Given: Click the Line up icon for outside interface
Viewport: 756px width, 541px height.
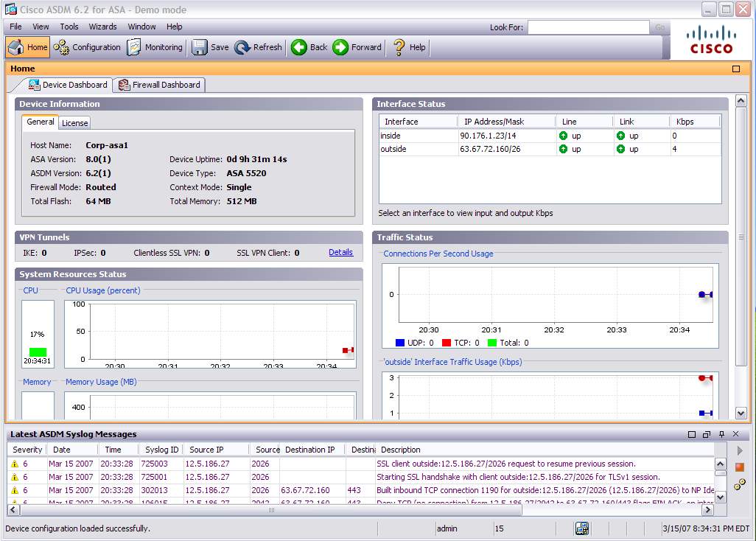Looking at the screenshot, I should 563,150.
